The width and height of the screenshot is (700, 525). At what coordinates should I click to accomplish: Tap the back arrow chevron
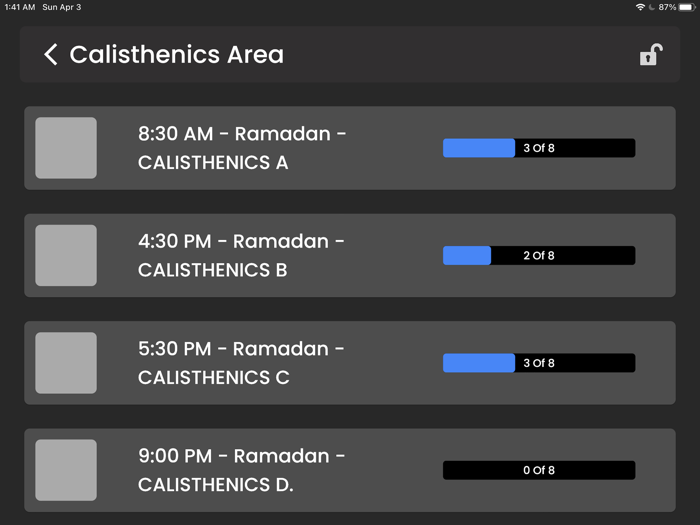pos(51,54)
